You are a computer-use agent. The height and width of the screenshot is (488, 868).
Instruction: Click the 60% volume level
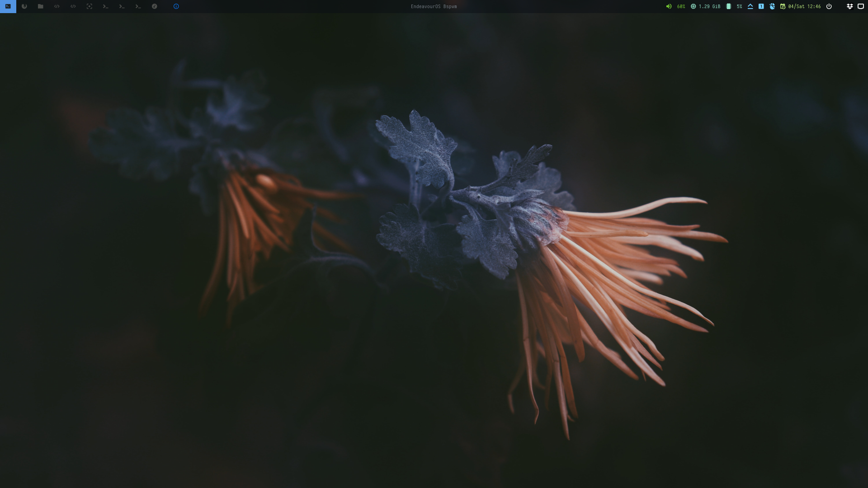coord(681,6)
